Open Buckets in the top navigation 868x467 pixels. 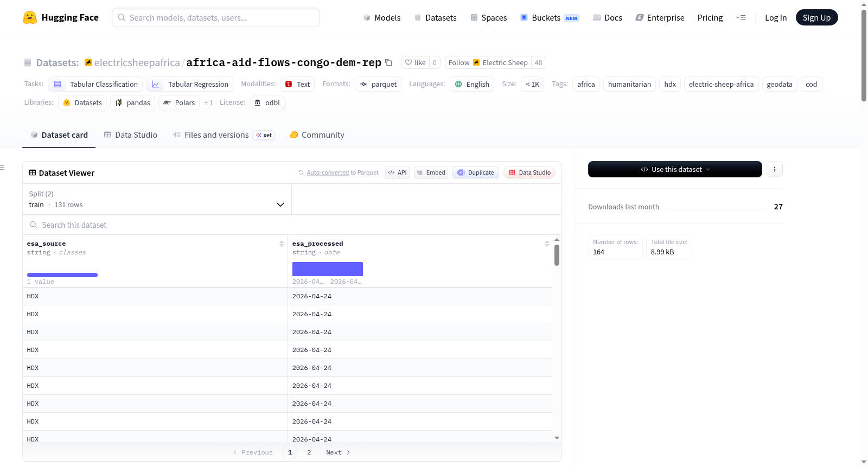pyautogui.click(x=550, y=17)
